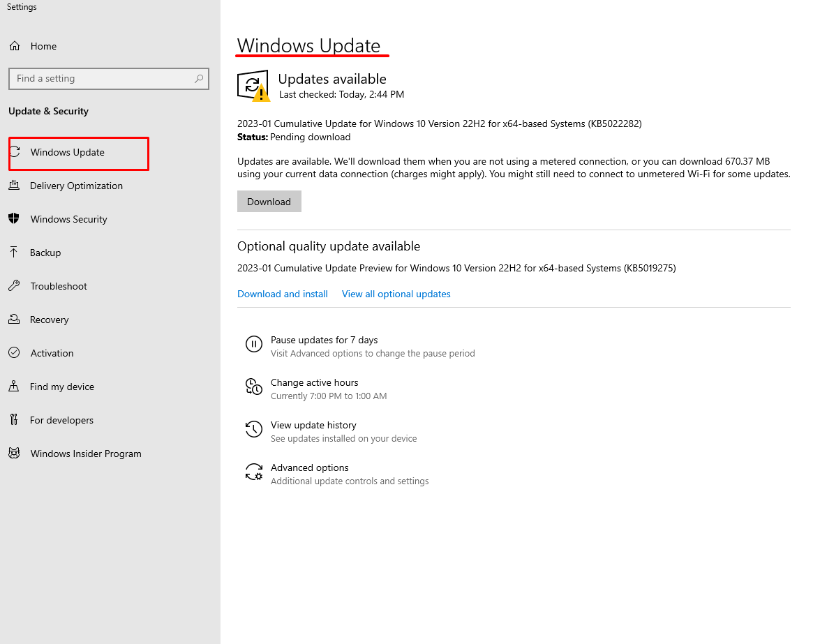The height and width of the screenshot is (644, 820).
Task: Click the Status: Pending download text
Action: click(294, 137)
